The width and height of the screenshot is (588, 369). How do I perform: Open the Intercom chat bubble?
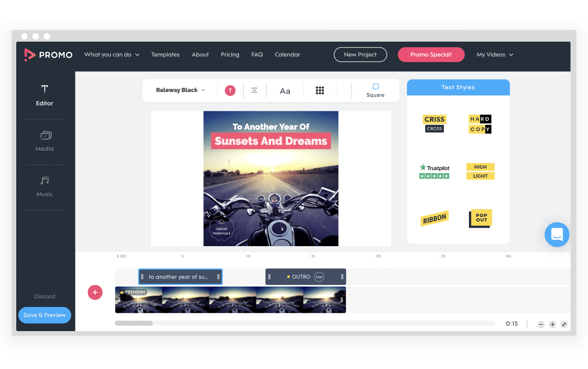coord(557,234)
